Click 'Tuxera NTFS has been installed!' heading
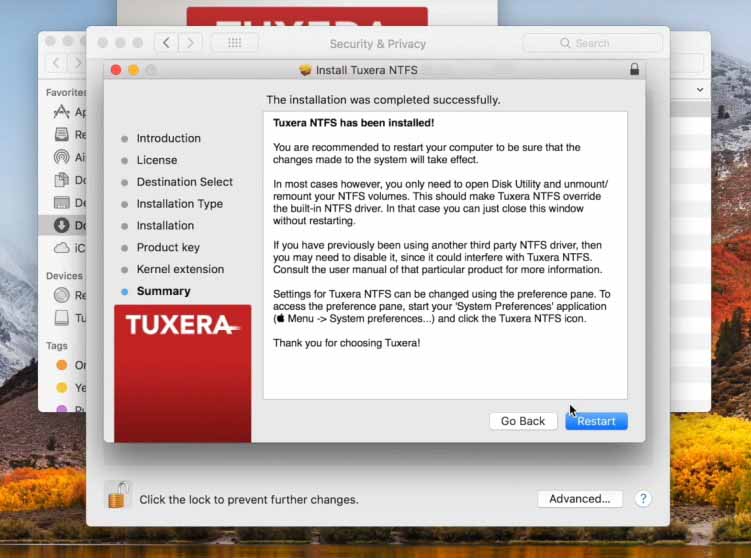The width and height of the screenshot is (751, 558). [353, 123]
